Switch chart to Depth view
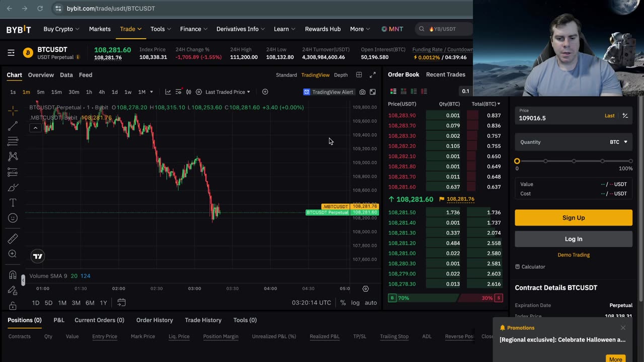The width and height of the screenshot is (644, 362). click(x=341, y=75)
